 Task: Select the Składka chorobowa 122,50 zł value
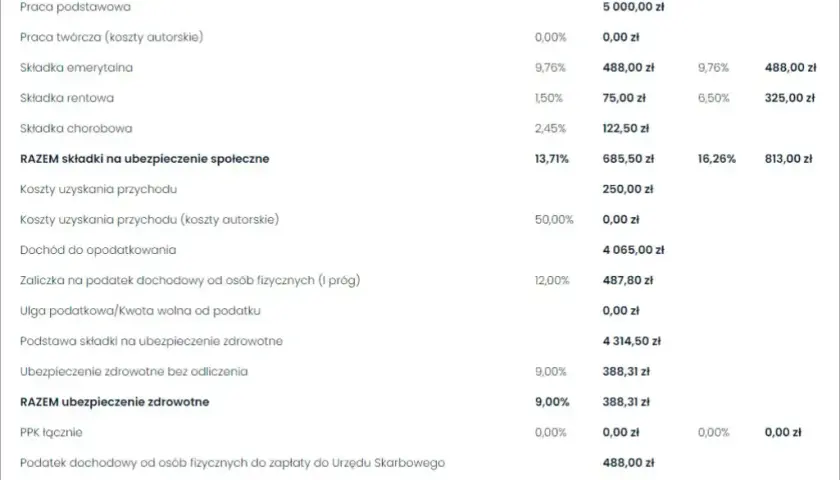[x=625, y=129]
